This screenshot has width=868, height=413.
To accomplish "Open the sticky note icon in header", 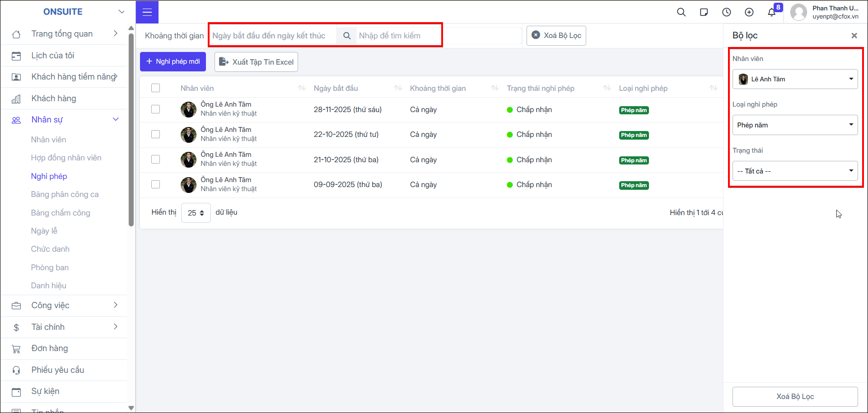I will coord(704,12).
